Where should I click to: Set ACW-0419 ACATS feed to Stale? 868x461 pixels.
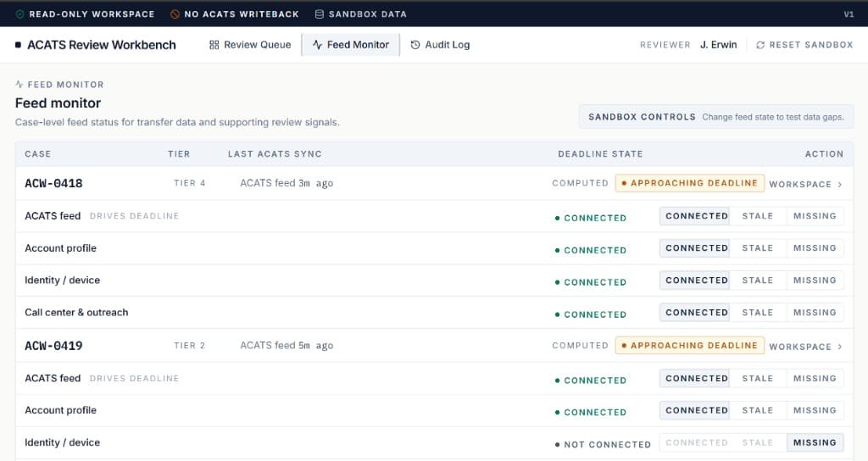(x=757, y=378)
